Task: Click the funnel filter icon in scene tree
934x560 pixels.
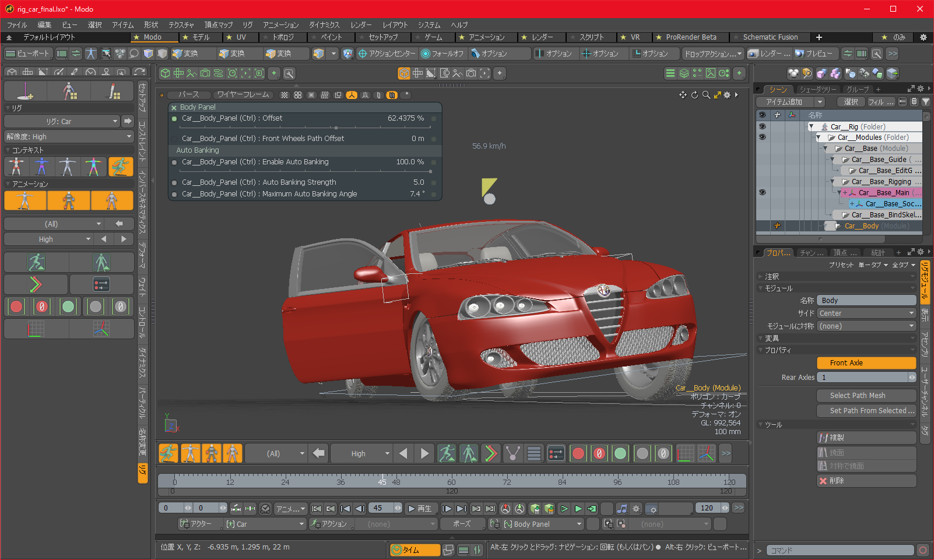Action: tap(925, 101)
